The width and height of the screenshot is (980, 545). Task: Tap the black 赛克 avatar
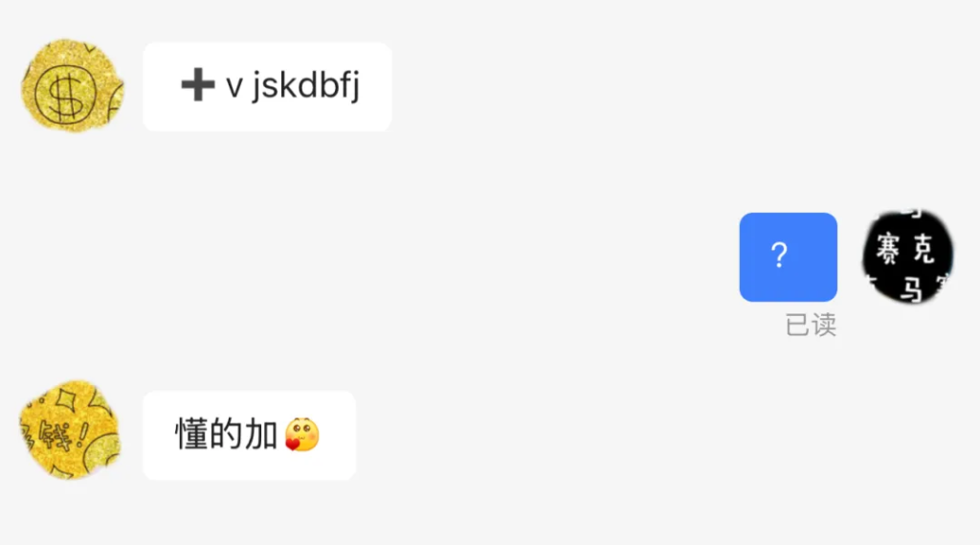[x=908, y=257]
